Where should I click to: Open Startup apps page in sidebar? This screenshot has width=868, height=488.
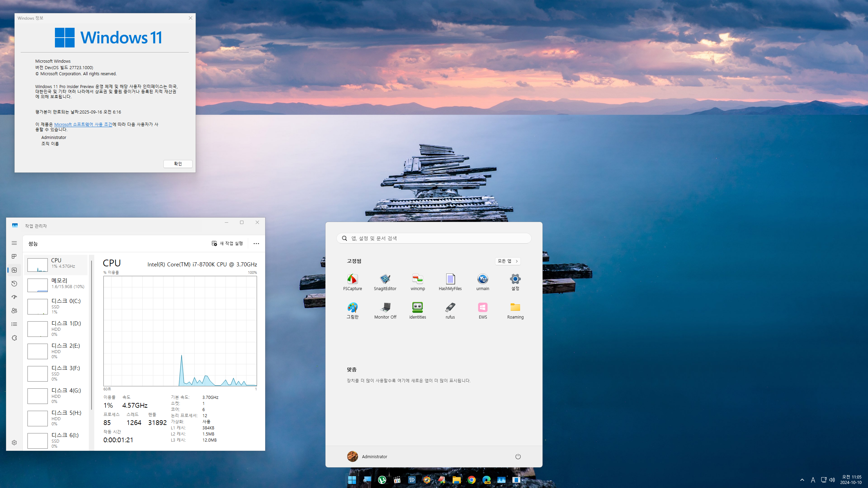coord(14,297)
